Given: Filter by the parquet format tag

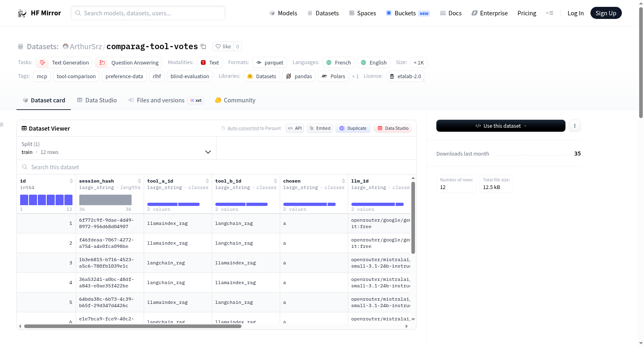Looking at the screenshot, I should 270,62.
